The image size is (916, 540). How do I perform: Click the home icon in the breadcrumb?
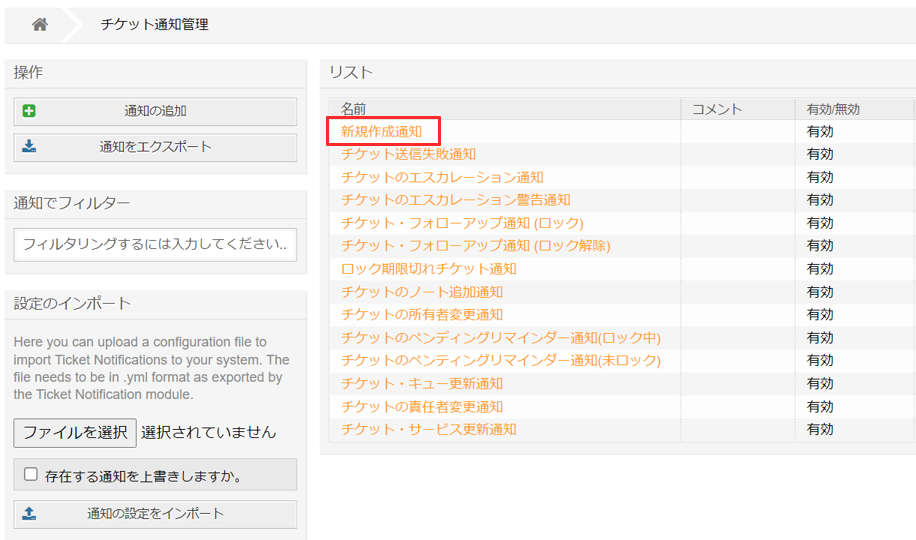[40, 24]
